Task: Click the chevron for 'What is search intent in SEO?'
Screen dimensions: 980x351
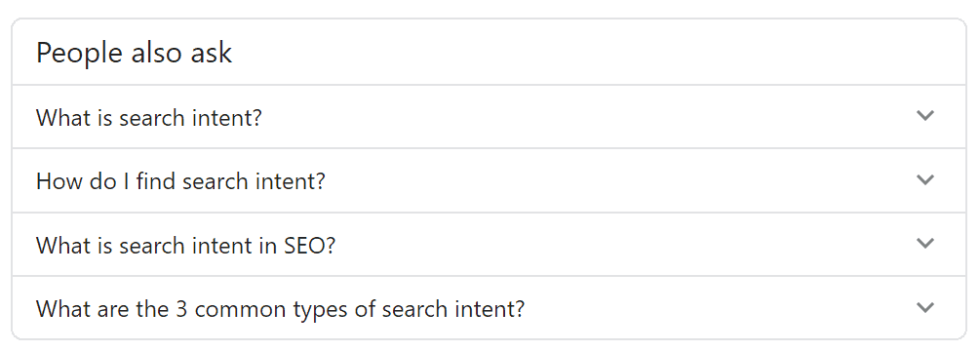Action: point(924,244)
